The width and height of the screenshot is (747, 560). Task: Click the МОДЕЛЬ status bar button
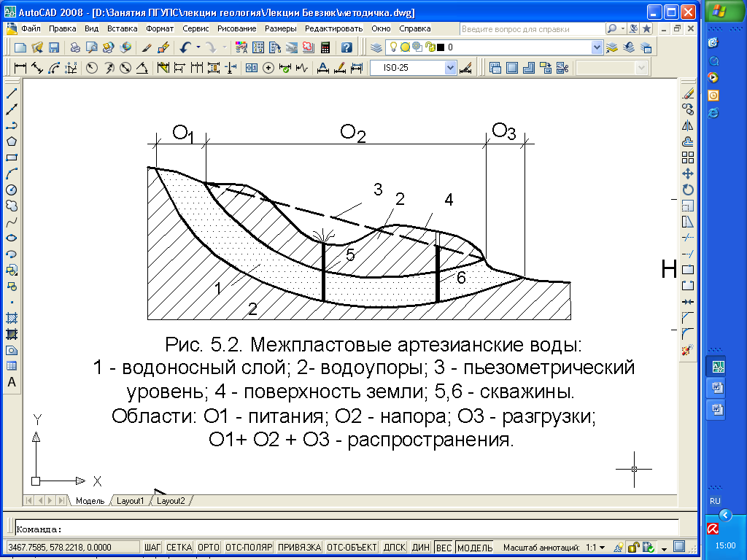tap(475, 547)
